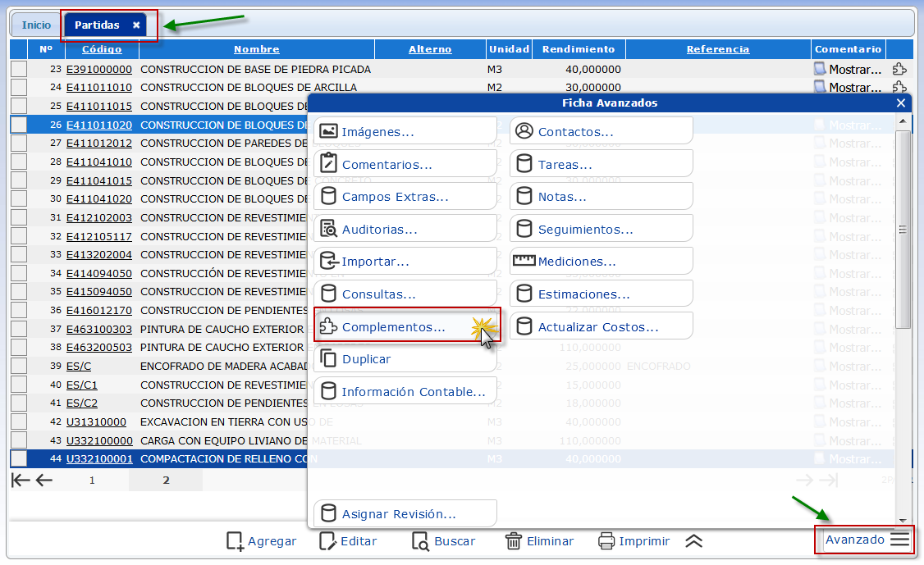Viewport: 924px width, 565px height.
Task: Go to page 2
Action: tap(167, 481)
